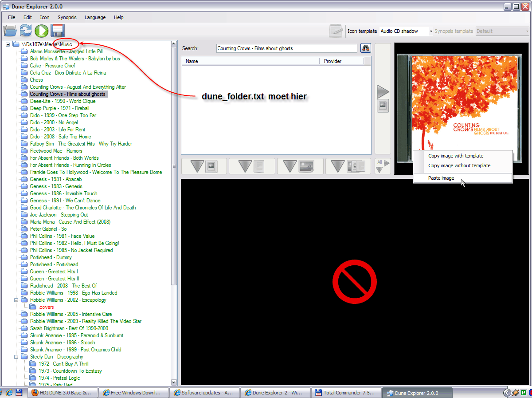Click the folder icon beside Chess

tap(24, 80)
